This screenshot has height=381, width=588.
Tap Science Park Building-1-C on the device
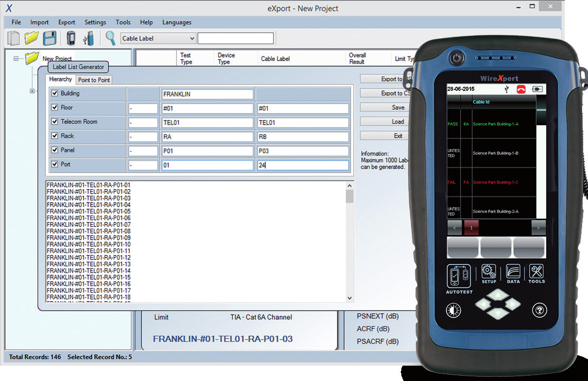coord(495,182)
